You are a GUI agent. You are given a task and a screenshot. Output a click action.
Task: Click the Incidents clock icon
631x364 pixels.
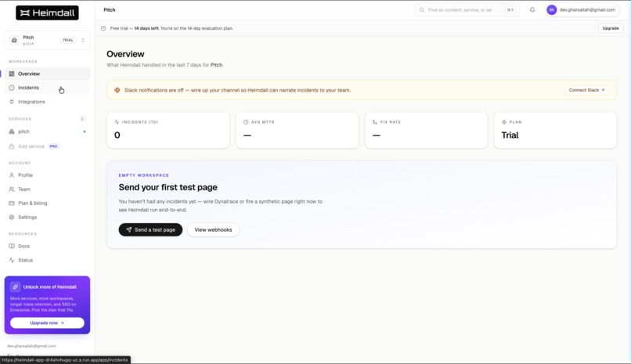(x=12, y=88)
